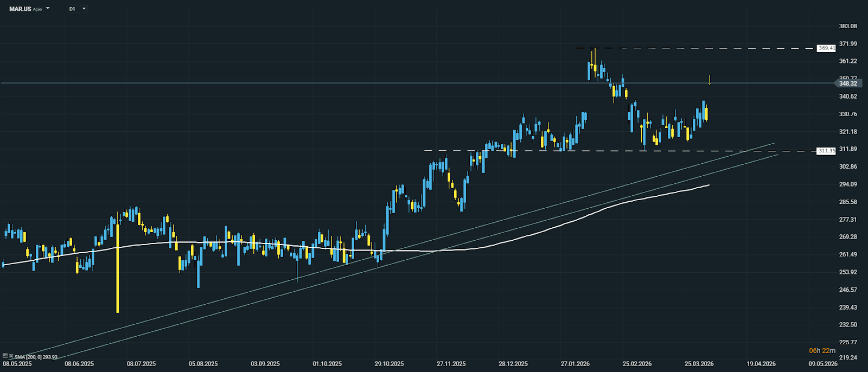868x372 pixels.
Task: Click the 219.24 value on price axis
Action: (x=847, y=358)
